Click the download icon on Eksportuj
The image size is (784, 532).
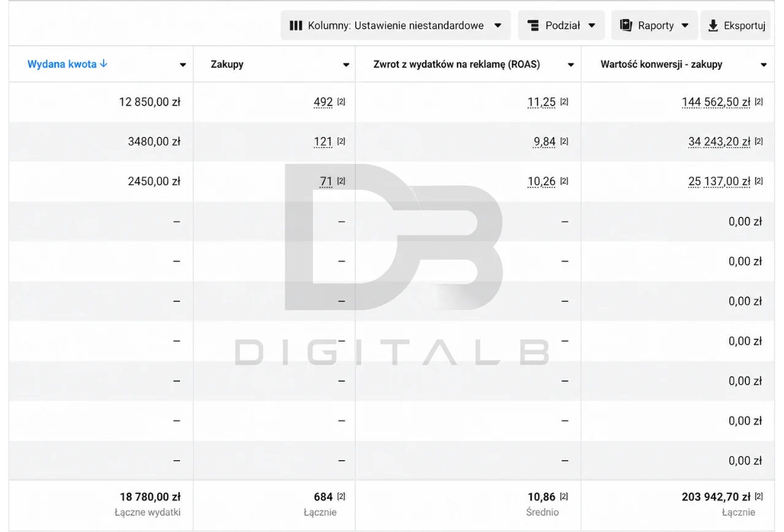click(x=713, y=26)
